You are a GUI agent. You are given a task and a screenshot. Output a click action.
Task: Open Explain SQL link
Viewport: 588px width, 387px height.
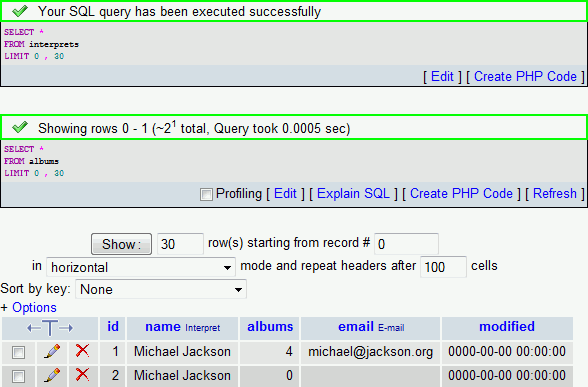click(x=353, y=194)
